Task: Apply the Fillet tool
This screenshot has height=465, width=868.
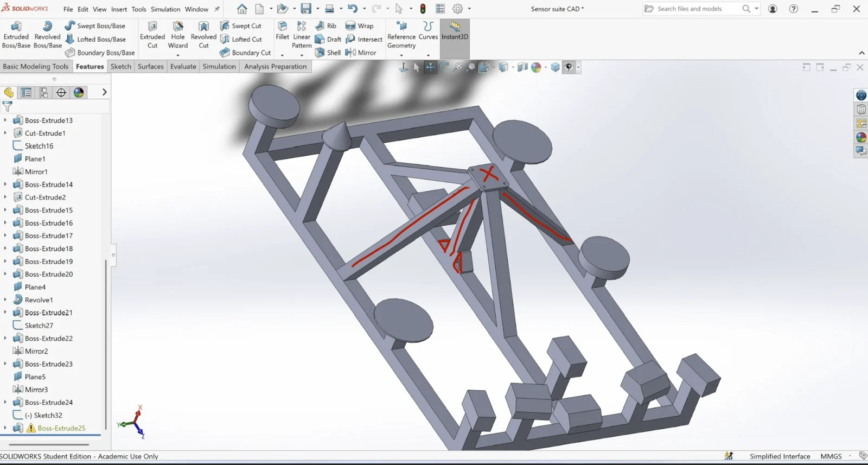Action: coord(282,31)
